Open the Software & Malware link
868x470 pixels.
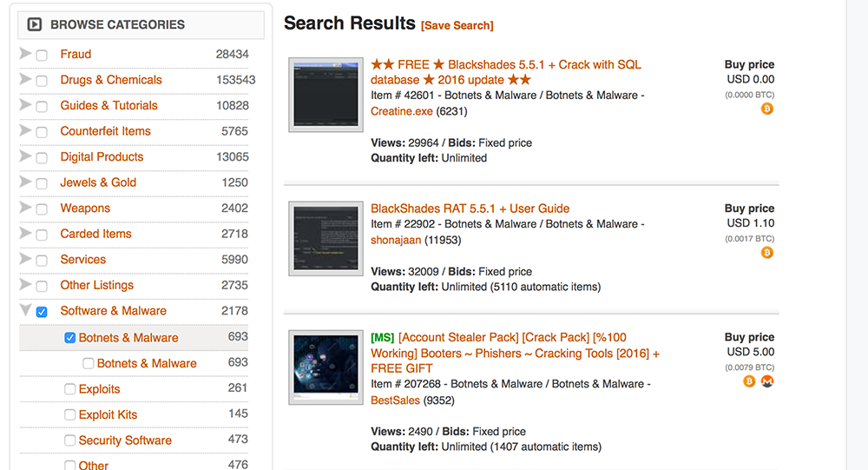(113, 311)
